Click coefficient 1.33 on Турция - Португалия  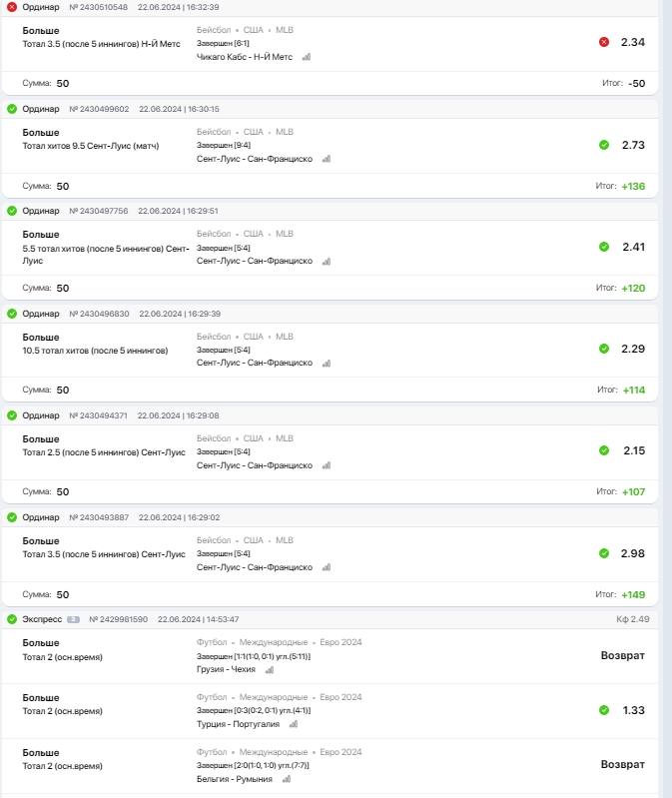point(634,710)
